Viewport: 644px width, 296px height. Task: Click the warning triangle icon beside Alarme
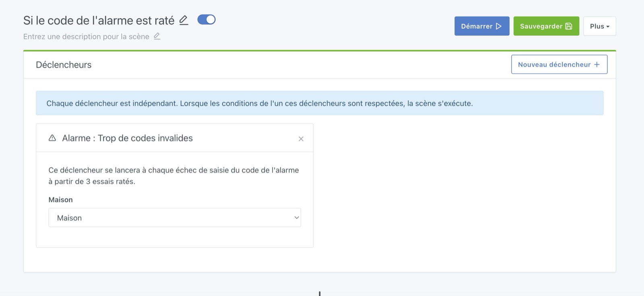(52, 138)
